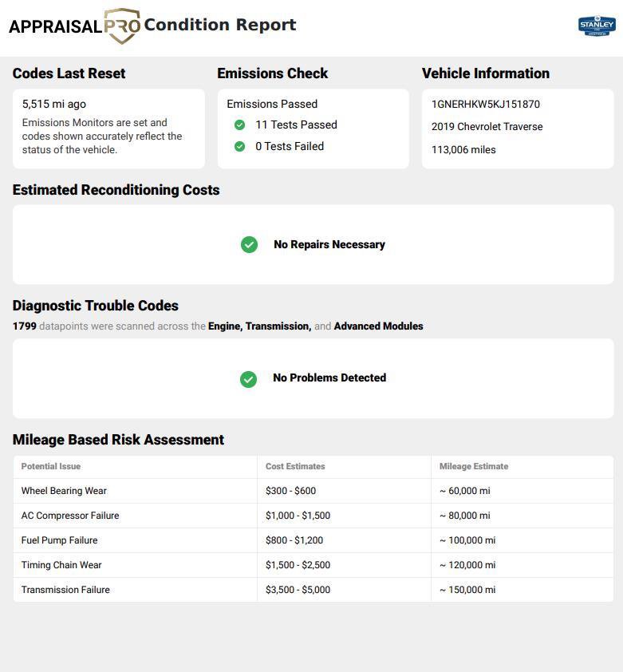Click the AppraisalPro shield logo

coord(122,26)
